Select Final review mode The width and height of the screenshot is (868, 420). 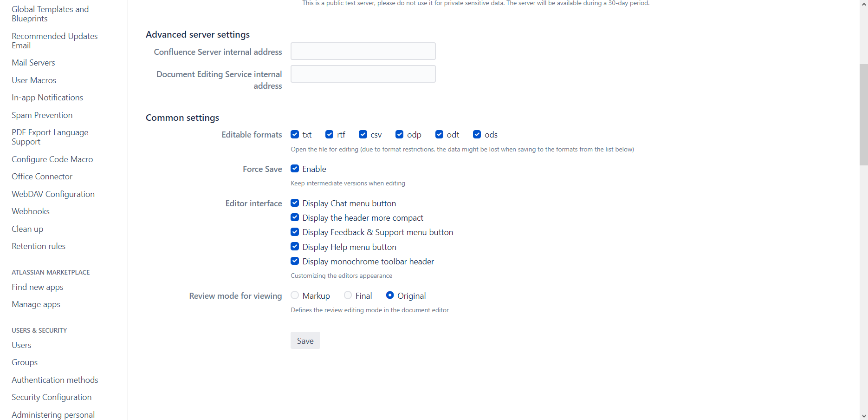coord(348,295)
